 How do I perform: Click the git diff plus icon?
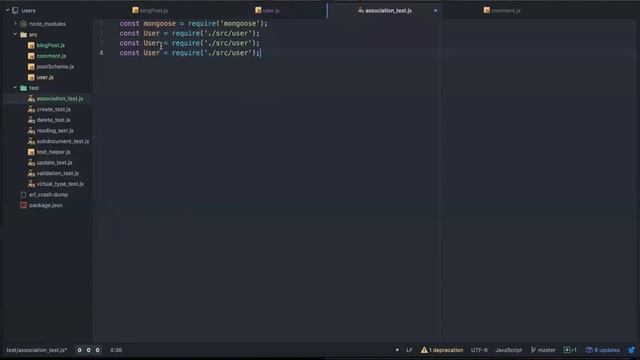click(567, 350)
